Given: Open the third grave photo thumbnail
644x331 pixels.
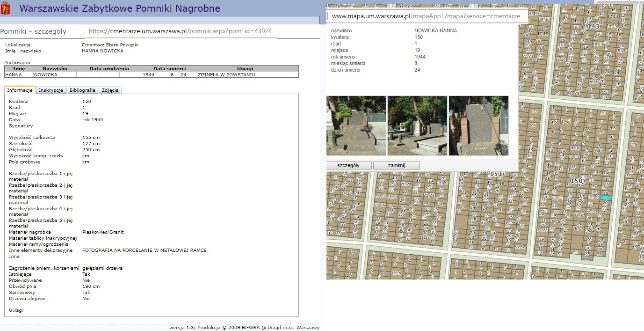Looking at the screenshot, I should click(x=478, y=125).
